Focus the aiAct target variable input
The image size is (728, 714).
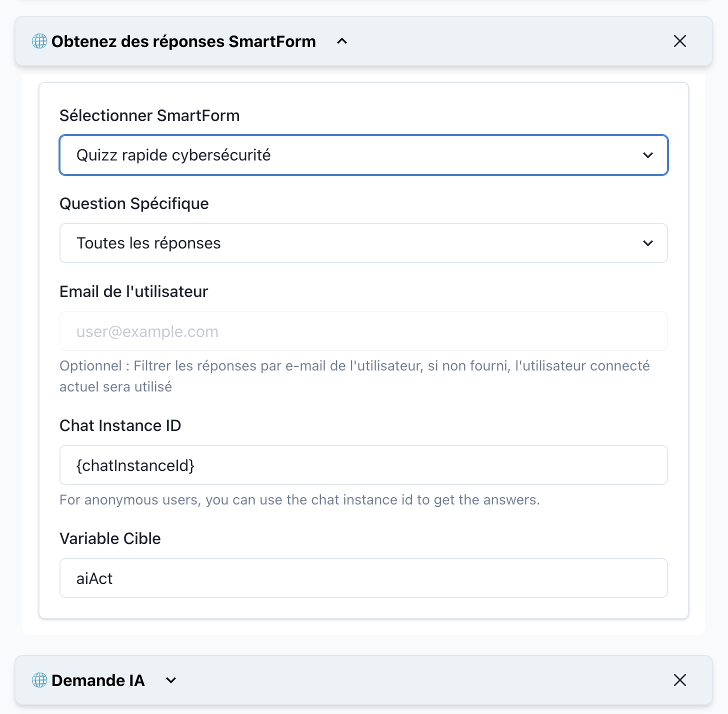[x=363, y=578]
